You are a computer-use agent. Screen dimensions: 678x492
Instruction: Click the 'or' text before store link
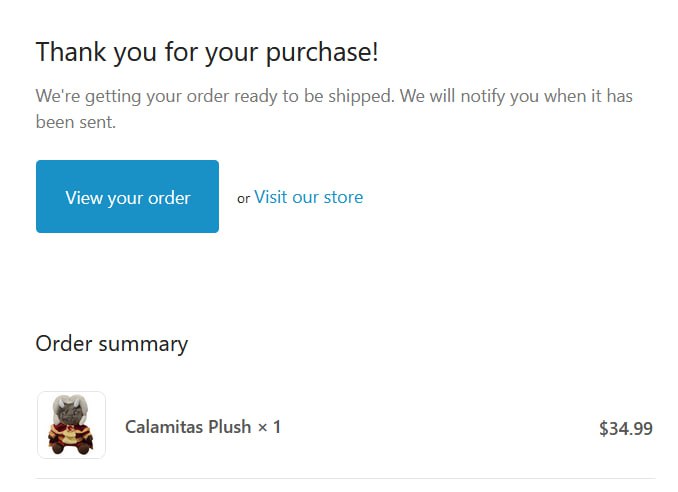(x=243, y=198)
